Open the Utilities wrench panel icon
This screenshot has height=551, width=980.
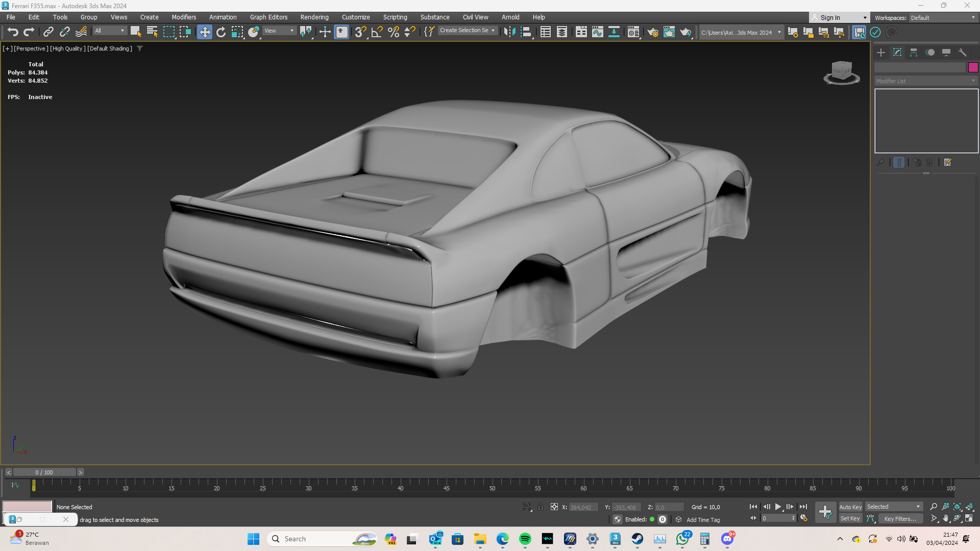[x=963, y=53]
